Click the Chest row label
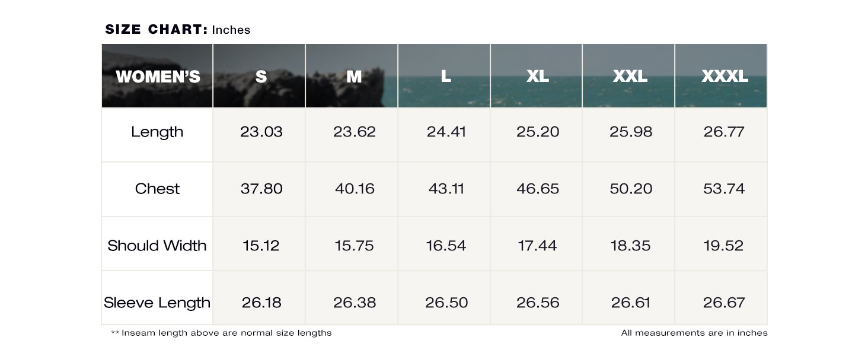 pos(157,189)
